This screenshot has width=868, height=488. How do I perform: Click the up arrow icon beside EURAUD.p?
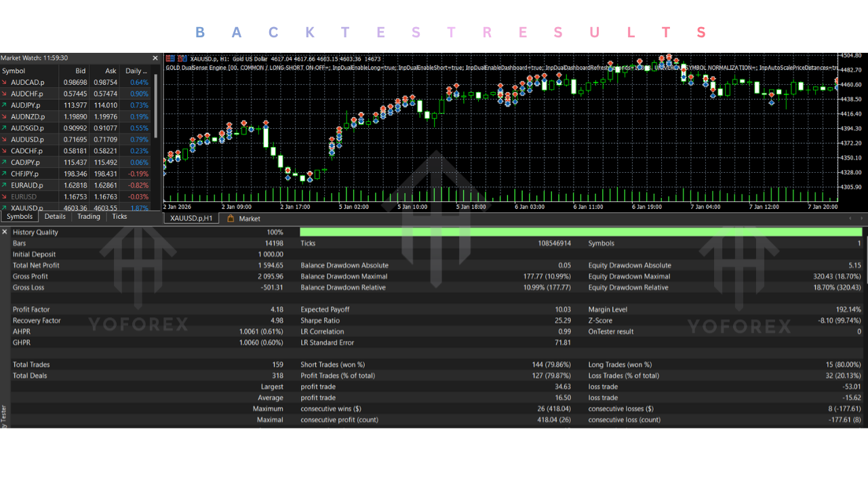point(5,185)
